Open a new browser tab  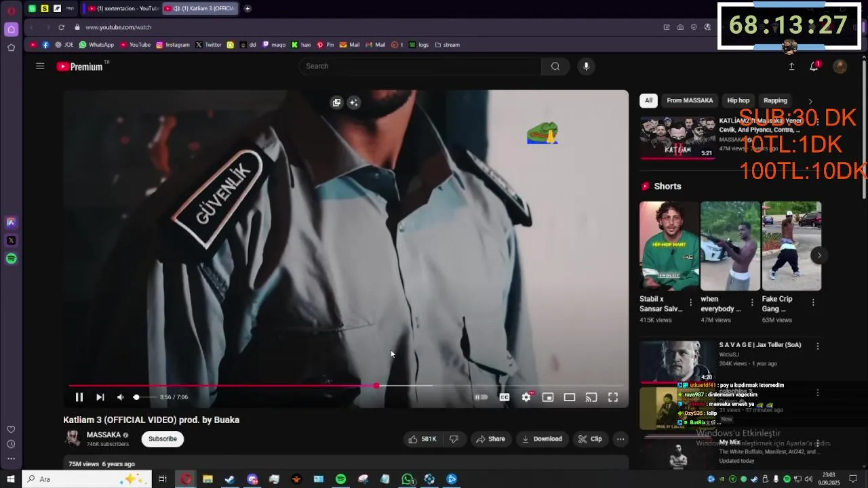pos(248,9)
